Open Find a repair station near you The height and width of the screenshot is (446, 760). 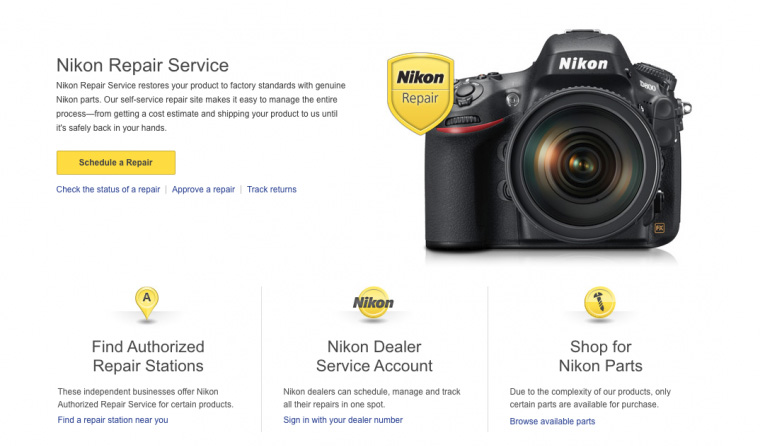(113, 420)
